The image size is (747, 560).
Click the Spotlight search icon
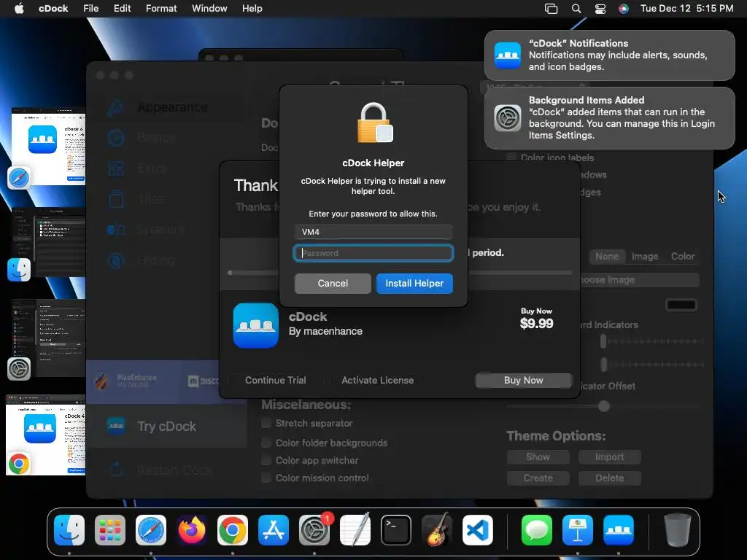(x=576, y=9)
